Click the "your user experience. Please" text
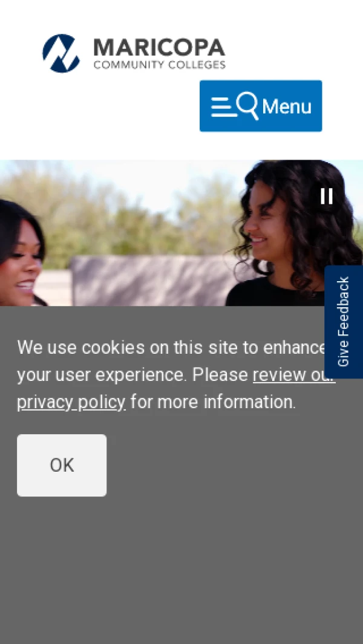 132,375
